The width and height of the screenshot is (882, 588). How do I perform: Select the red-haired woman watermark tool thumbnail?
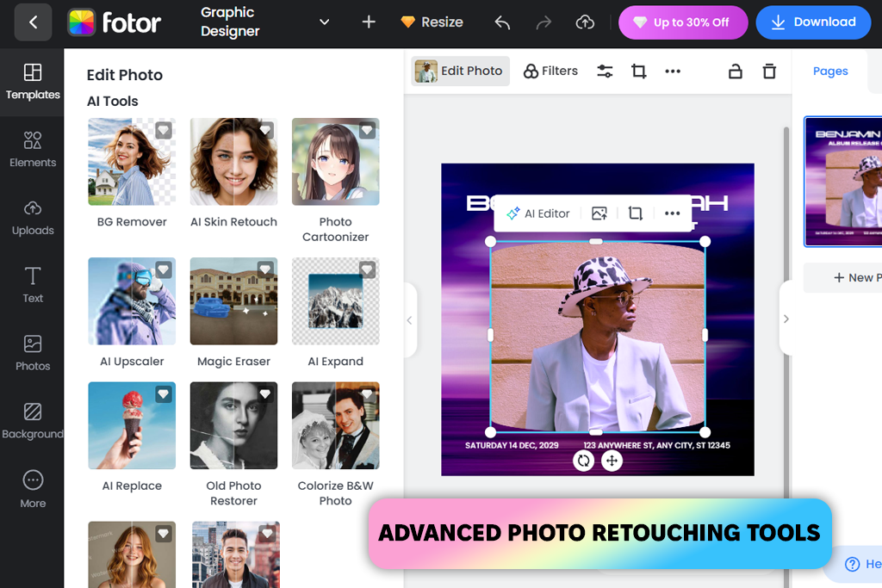[132, 554]
